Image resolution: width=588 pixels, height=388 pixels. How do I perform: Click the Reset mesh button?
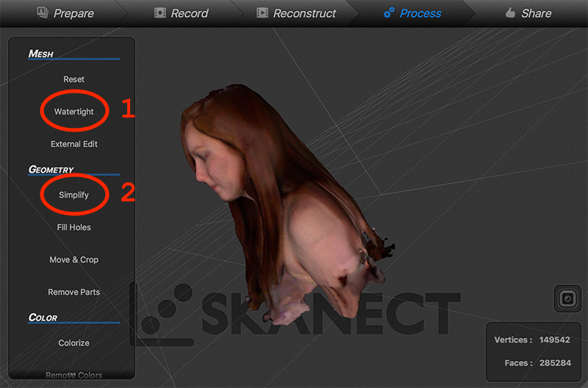point(74,79)
